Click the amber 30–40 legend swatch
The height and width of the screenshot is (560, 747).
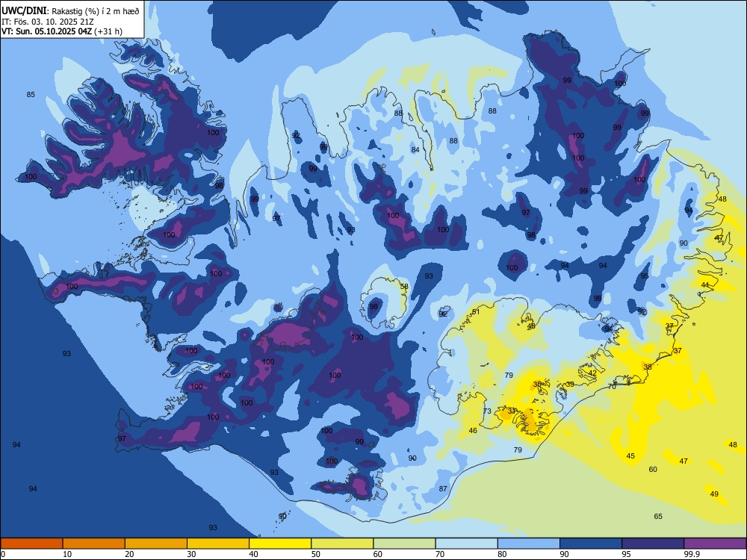218,544
